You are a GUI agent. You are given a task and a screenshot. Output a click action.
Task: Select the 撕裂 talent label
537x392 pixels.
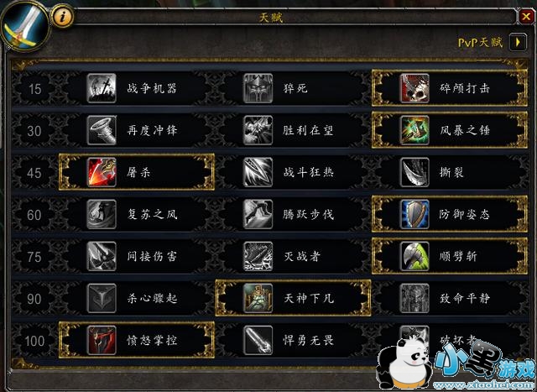click(451, 172)
